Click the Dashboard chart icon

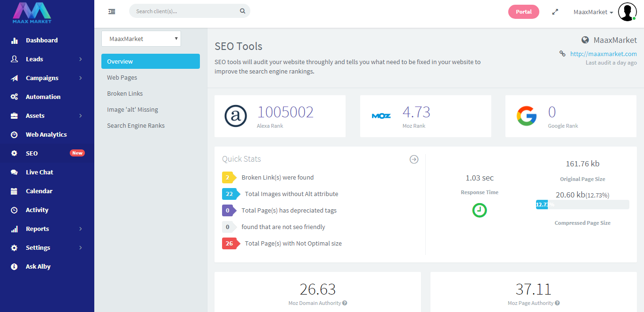[x=15, y=40]
